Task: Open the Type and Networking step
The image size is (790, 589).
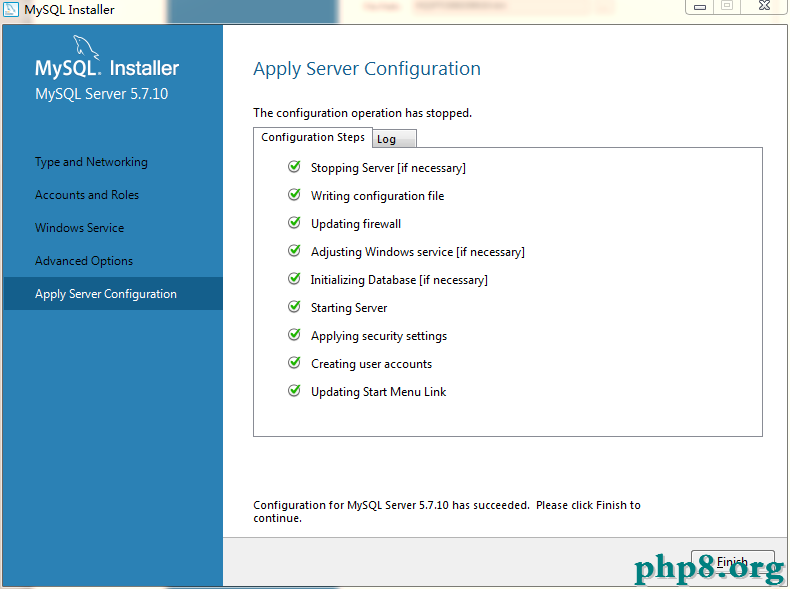Action: click(91, 162)
